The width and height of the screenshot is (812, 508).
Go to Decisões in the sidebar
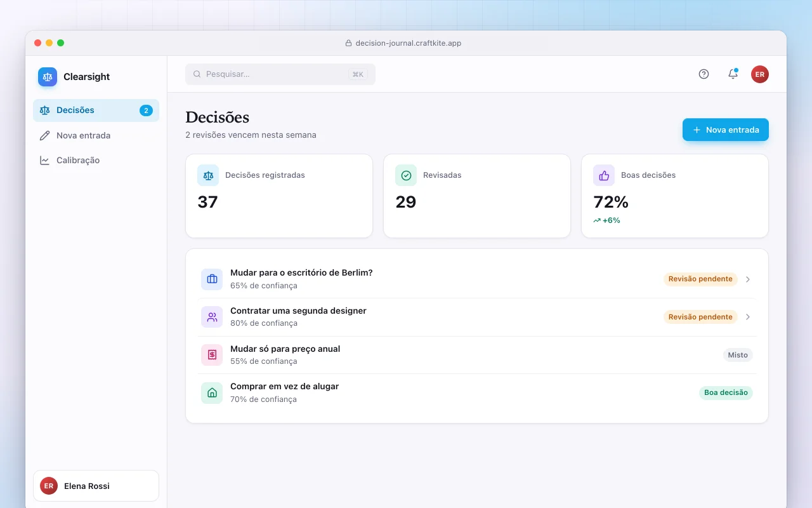tap(96, 110)
